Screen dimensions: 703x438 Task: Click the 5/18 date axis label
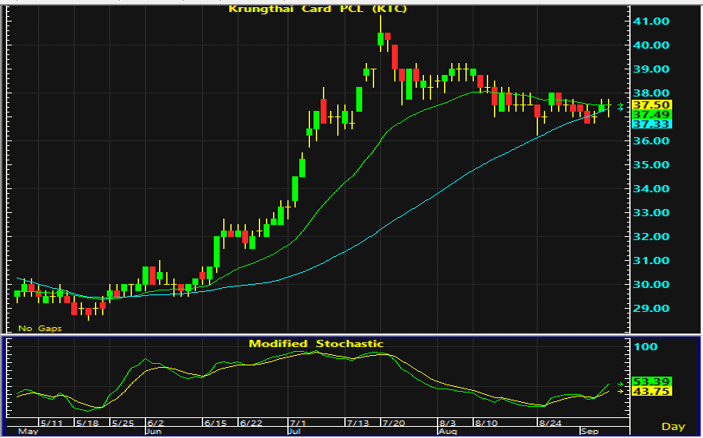pyautogui.click(x=87, y=423)
